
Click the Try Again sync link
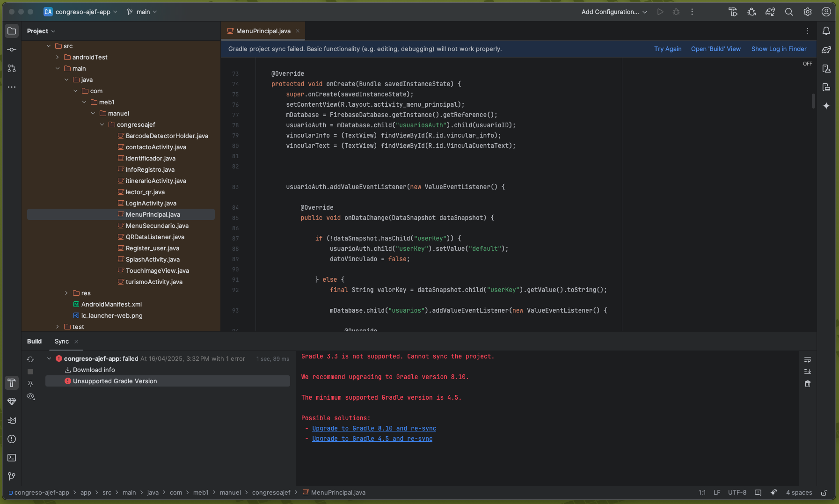click(x=667, y=49)
